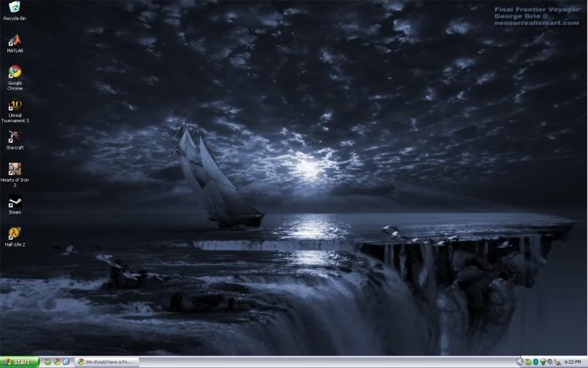This screenshot has height=368, width=588.
Task: Click the network connection tray icon
Action: [557, 362]
